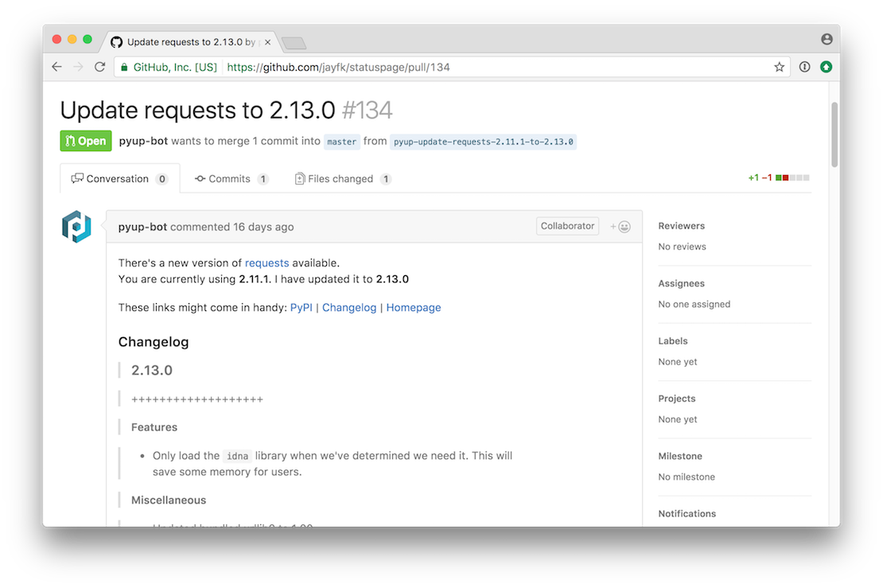883x588 pixels.
Task: Click the Projects sidebar heading
Action: click(677, 398)
